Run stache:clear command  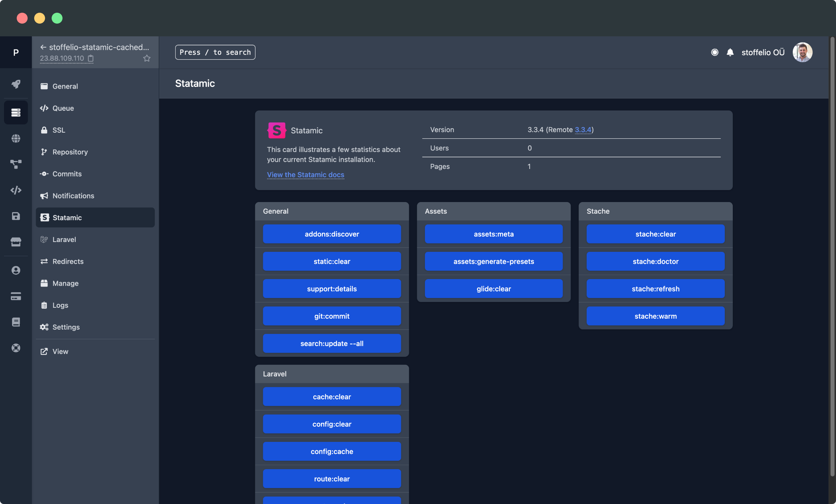point(655,234)
